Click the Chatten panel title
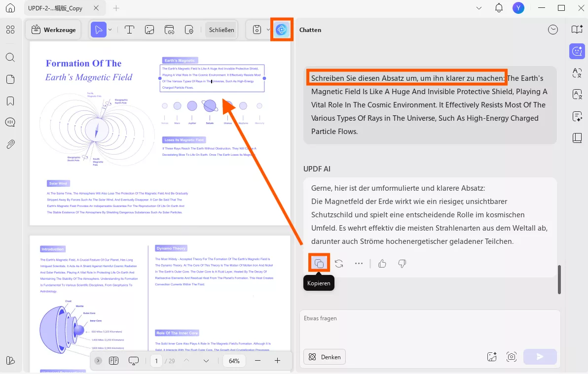 pyautogui.click(x=310, y=30)
